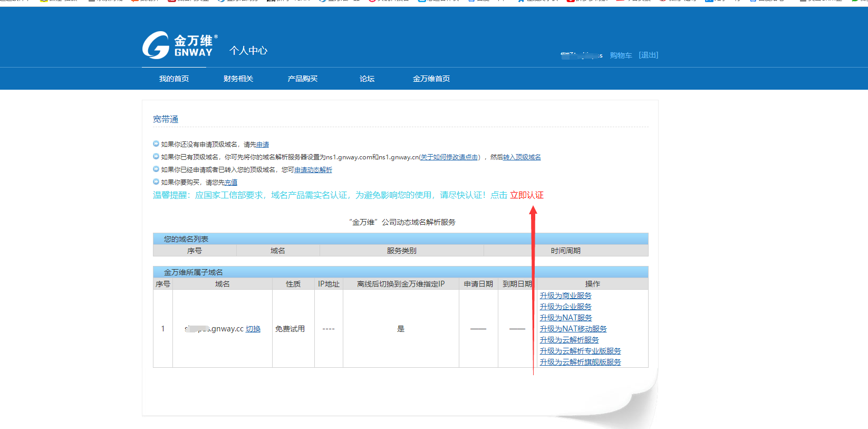
Task: Click bullet icon before 如果你已有顶级域名
Action: click(x=156, y=156)
